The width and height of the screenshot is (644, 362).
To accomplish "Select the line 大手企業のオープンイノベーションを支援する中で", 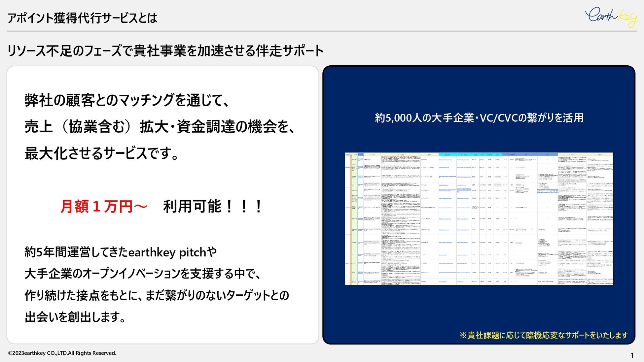I will tap(143, 274).
